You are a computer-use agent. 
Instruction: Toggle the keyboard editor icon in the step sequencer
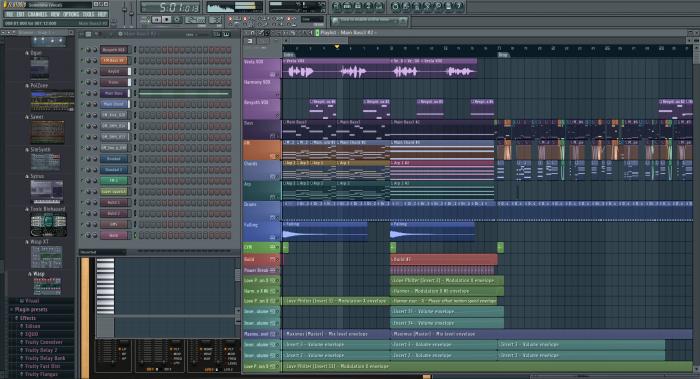click(226, 34)
